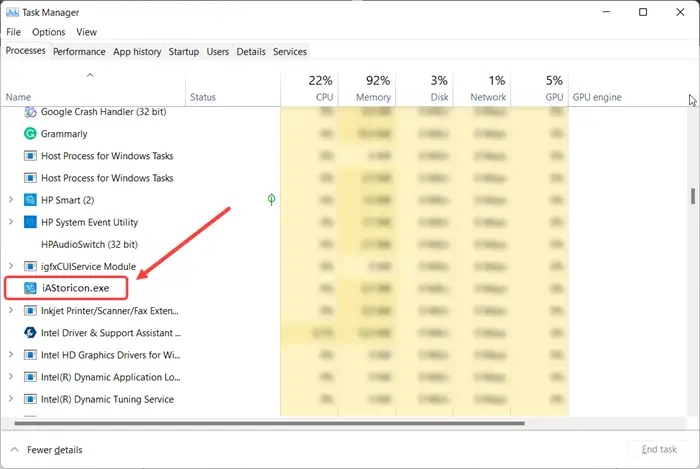700x469 pixels.
Task: Expand Intel(R) Dynamic Tuning Service row
Action: pyautogui.click(x=11, y=398)
